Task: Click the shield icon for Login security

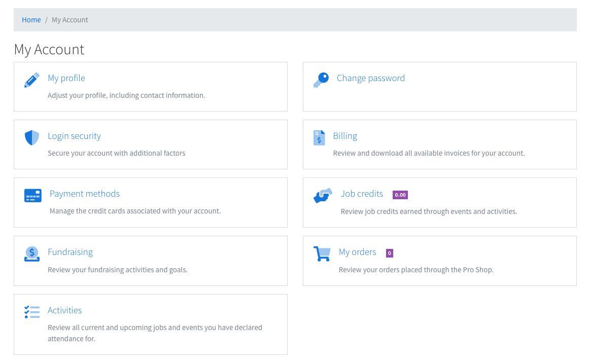Action: (31, 138)
